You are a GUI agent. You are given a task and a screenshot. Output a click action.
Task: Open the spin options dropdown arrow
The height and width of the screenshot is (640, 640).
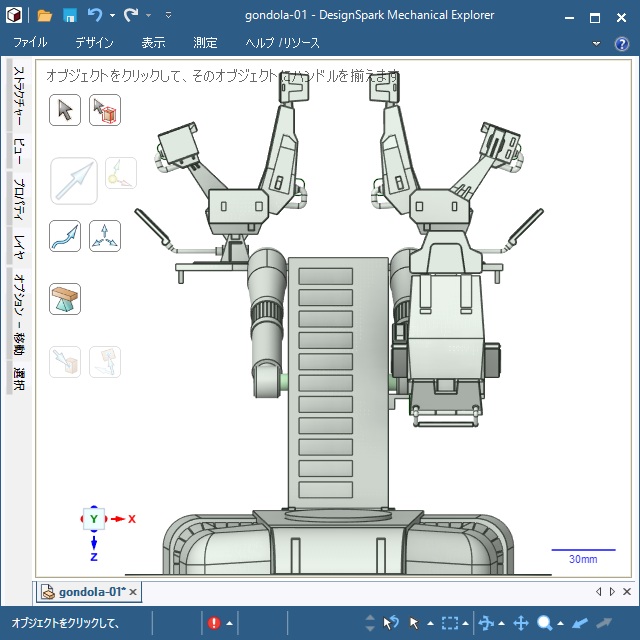click(x=502, y=623)
